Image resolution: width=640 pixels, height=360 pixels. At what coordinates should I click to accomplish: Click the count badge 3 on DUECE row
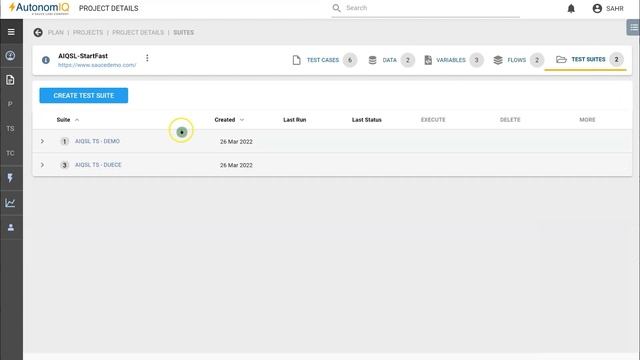(64, 165)
